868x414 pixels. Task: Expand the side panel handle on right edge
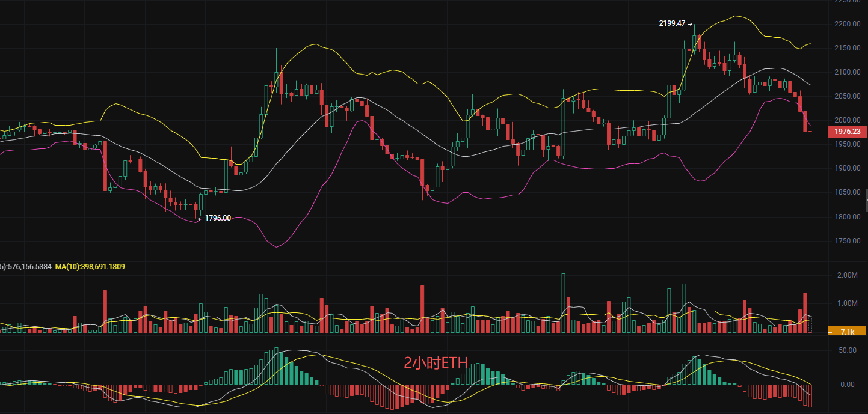coord(866,199)
